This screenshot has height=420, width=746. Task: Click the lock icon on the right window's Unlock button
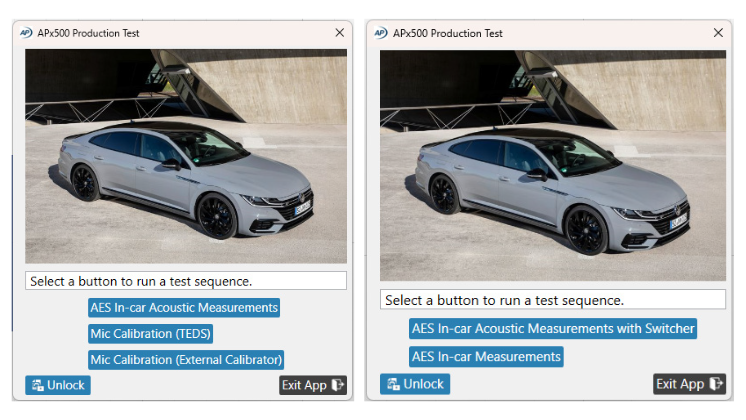pos(392,384)
